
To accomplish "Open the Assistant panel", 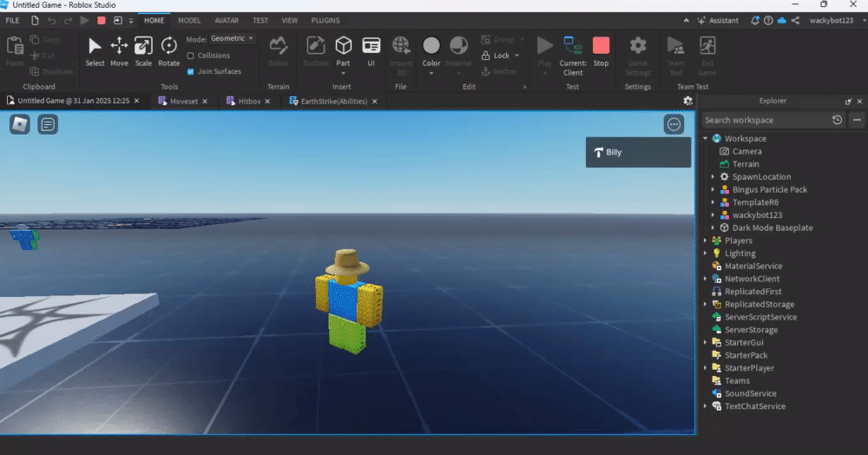I will pos(718,21).
